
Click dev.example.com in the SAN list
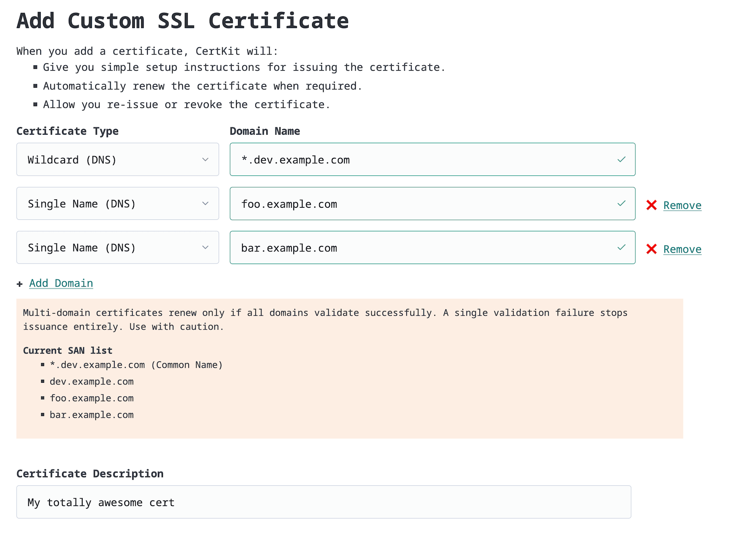pyautogui.click(x=92, y=382)
